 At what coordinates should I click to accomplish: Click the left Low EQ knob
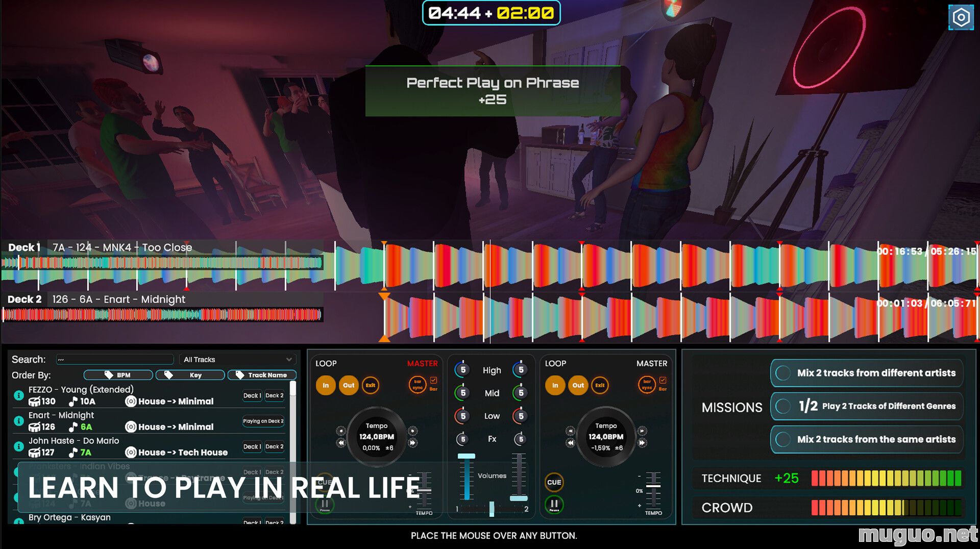point(462,416)
